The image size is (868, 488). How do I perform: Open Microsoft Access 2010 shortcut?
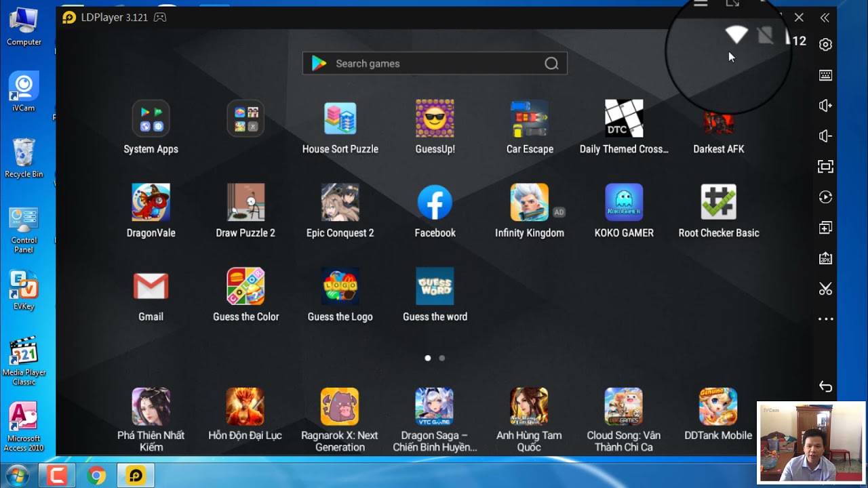(x=24, y=427)
